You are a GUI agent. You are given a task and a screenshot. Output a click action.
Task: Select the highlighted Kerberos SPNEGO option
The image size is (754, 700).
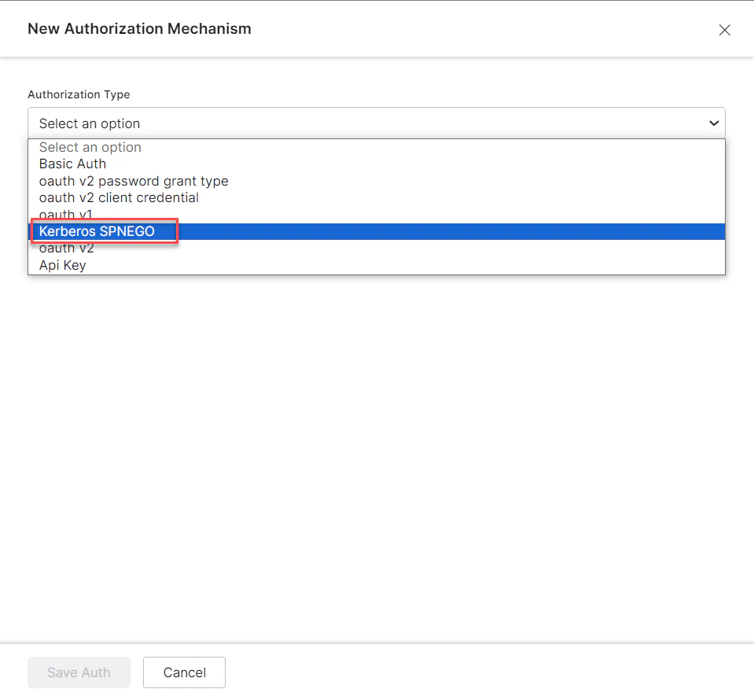click(x=96, y=231)
